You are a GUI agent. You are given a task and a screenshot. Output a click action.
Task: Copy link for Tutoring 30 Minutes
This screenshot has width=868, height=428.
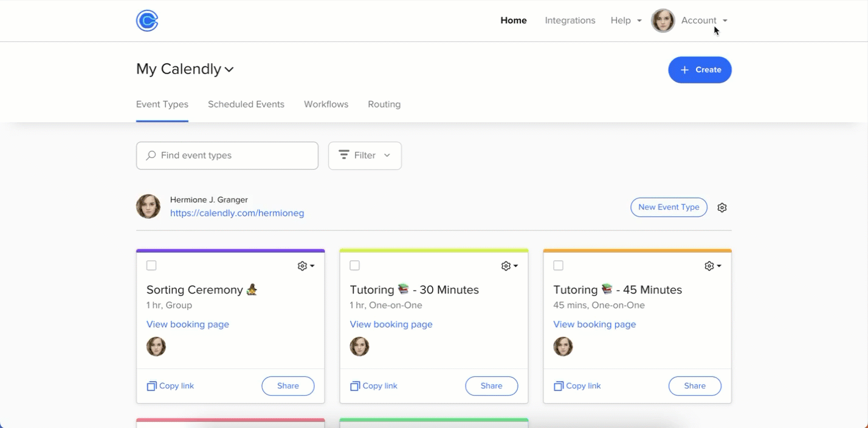pyautogui.click(x=374, y=386)
